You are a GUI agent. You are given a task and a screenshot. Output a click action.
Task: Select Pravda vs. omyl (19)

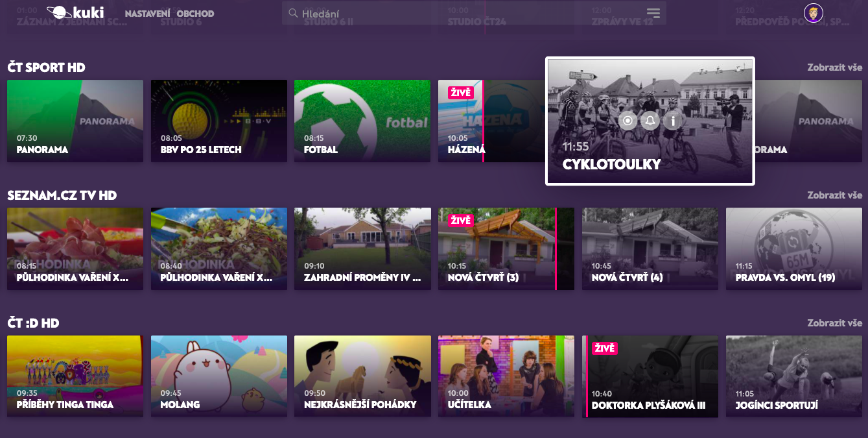click(x=794, y=249)
